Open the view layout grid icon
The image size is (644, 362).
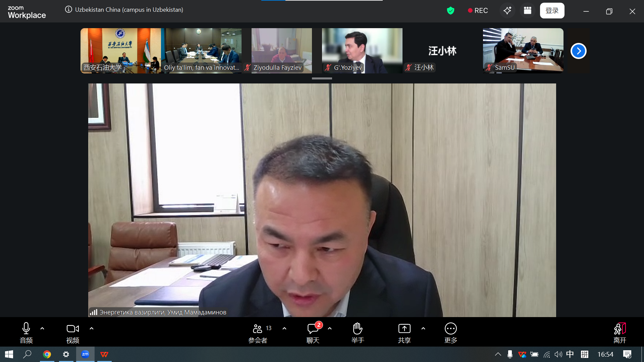[x=528, y=10]
